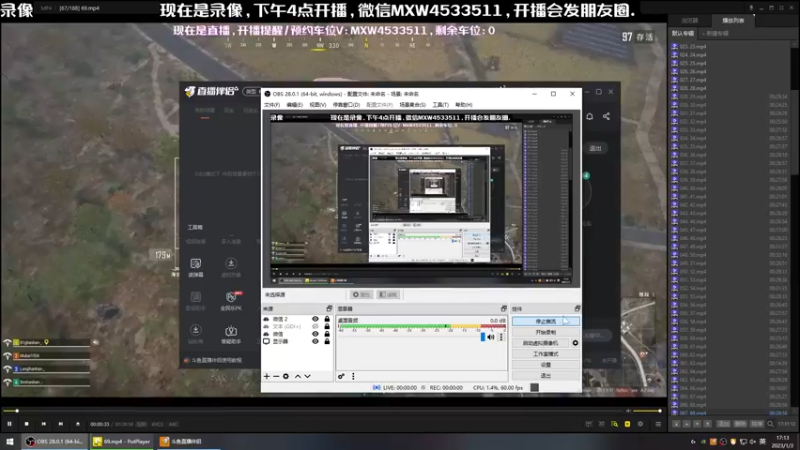Unlock the 显示器 display source
This screenshot has width=800, height=450.
coord(327,341)
